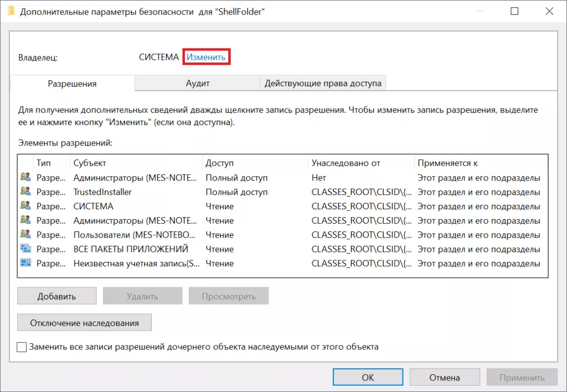Click the folder icon in the title bar
Image resolution: width=567 pixels, height=392 pixels.
click(x=11, y=11)
